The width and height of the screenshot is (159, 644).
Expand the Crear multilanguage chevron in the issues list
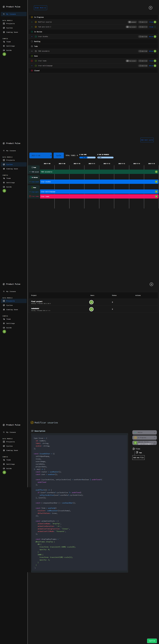click(x=32, y=66)
